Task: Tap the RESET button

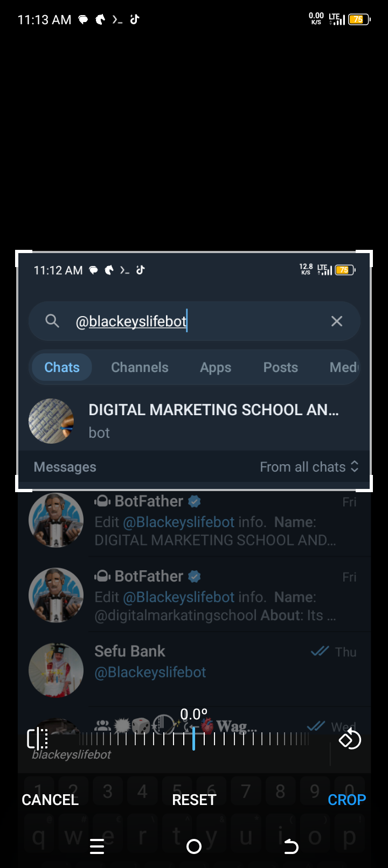Action: (194, 800)
